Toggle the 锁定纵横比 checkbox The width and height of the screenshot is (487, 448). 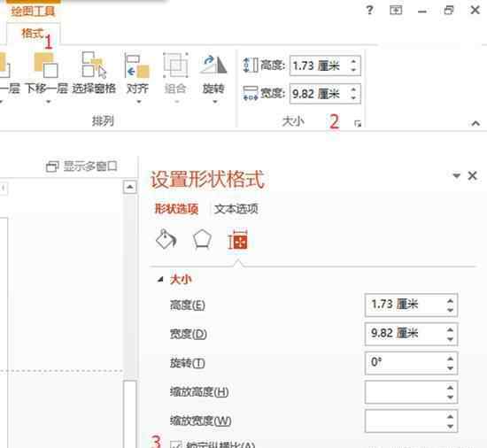click(176, 444)
